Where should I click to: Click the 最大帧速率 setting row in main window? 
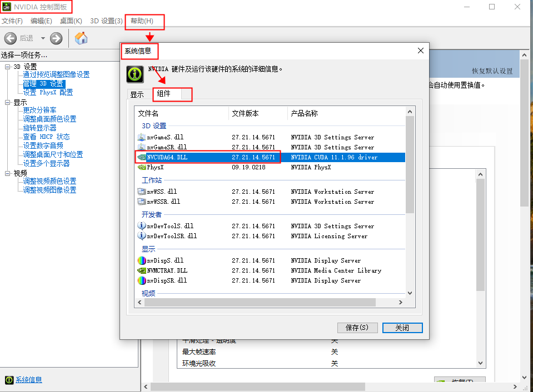click(326, 352)
